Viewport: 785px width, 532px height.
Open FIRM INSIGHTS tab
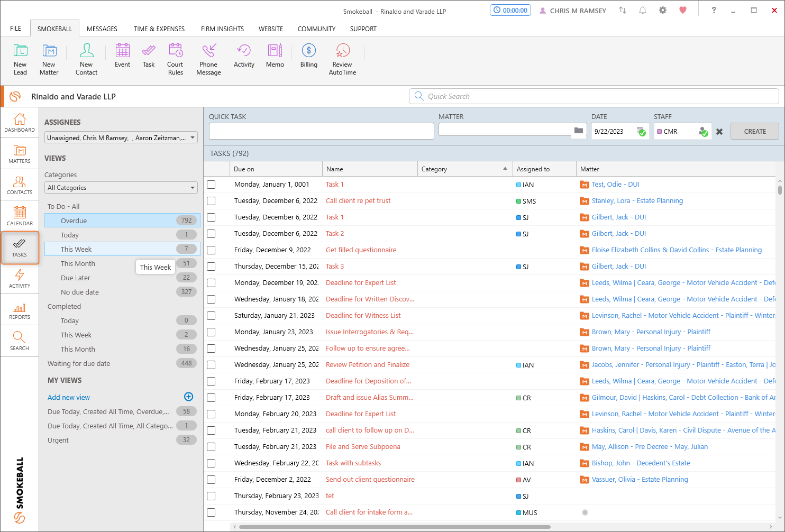click(x=222, y=29)
